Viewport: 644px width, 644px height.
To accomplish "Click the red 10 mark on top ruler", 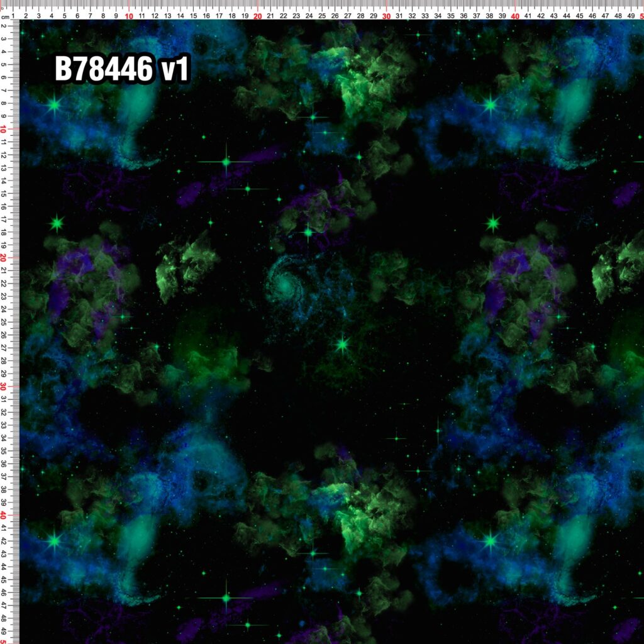I will pyautogui.click(x=129, y=16).
